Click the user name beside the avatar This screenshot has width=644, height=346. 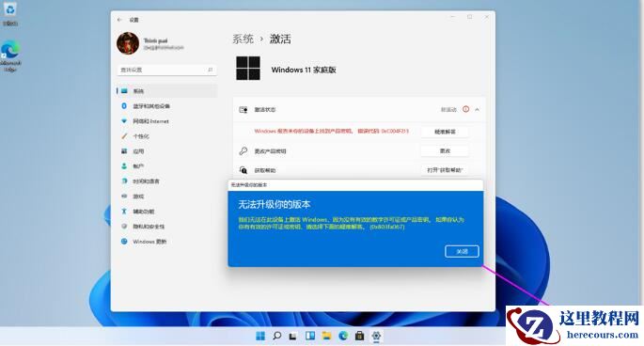click(x=156, y=40)
